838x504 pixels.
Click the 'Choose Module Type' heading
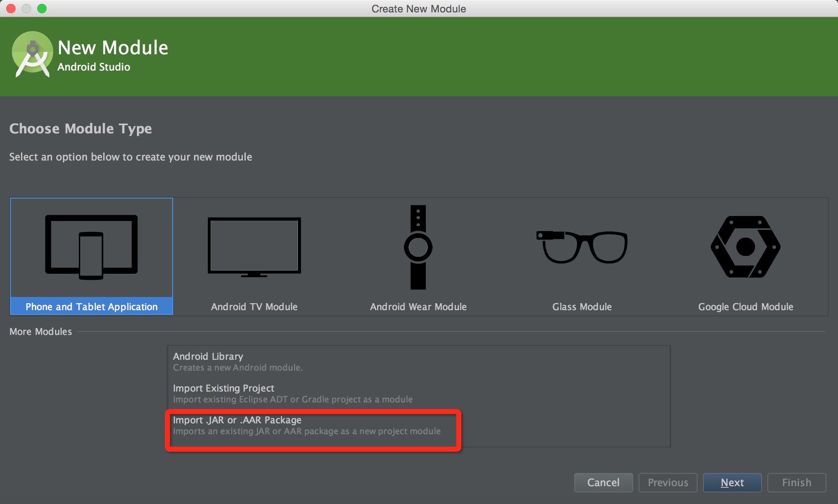(x=81, y=129)
